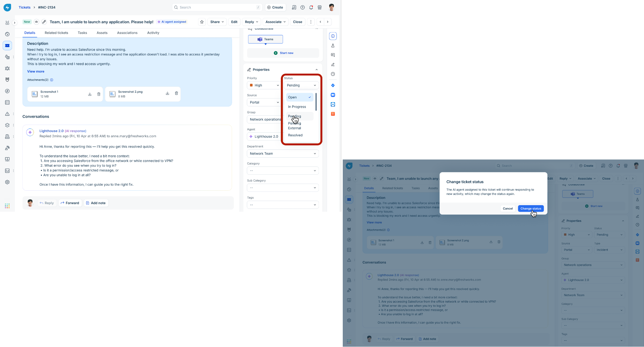Viewport: 644px width, 347px height.
Task: Click the info icon beside Attachments(2)
Action: tap(52, 80)
